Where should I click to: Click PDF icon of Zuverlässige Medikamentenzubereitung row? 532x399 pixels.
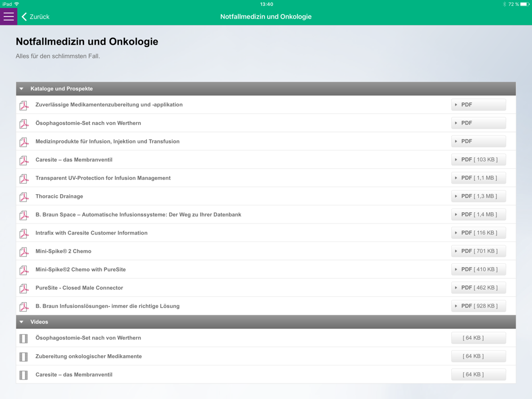[24, 105]
